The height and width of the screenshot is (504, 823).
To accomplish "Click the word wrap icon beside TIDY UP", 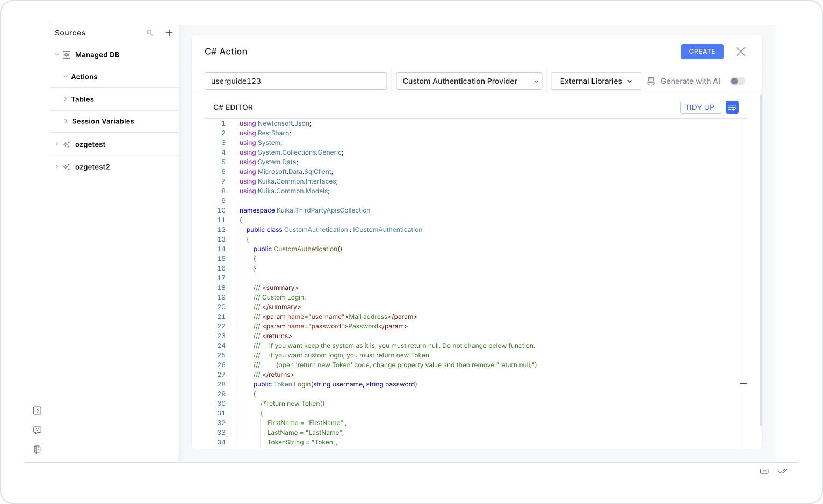I will click(x=732, y=107).
